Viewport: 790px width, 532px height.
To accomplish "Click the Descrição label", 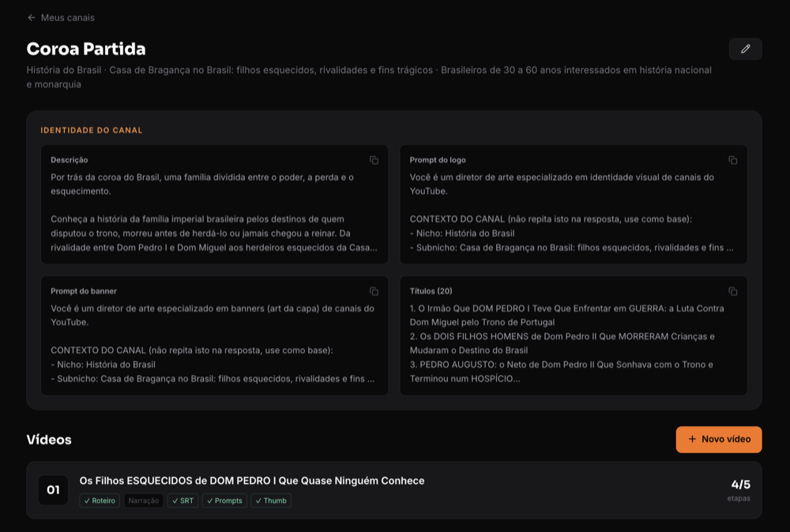I will coord(69,160).
